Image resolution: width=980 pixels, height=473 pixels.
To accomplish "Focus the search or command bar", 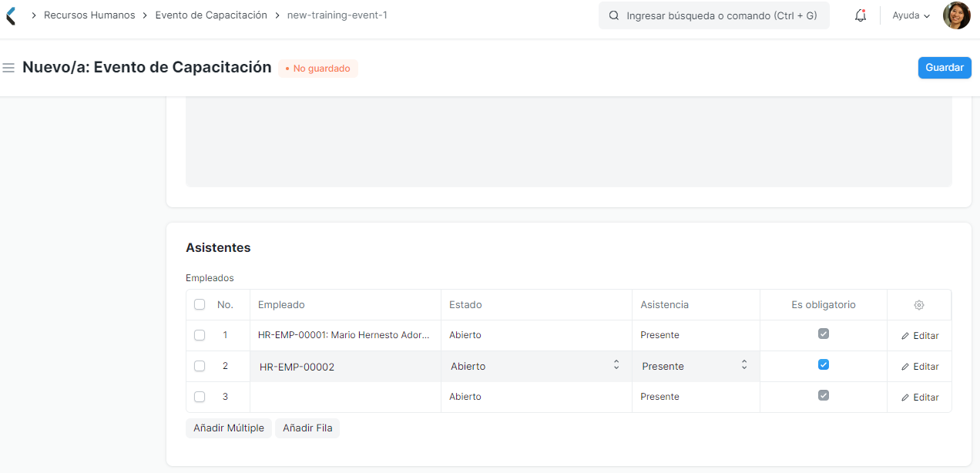I will point(714,15).
